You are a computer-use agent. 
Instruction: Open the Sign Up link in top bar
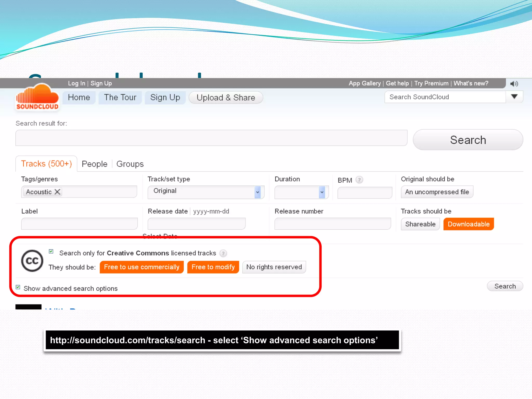click(101, 83)
